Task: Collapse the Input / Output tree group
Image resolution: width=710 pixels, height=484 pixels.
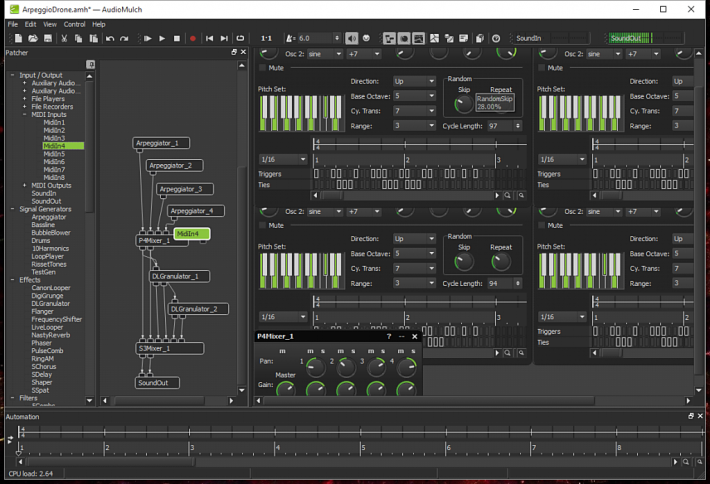Action: click(12, 75)
